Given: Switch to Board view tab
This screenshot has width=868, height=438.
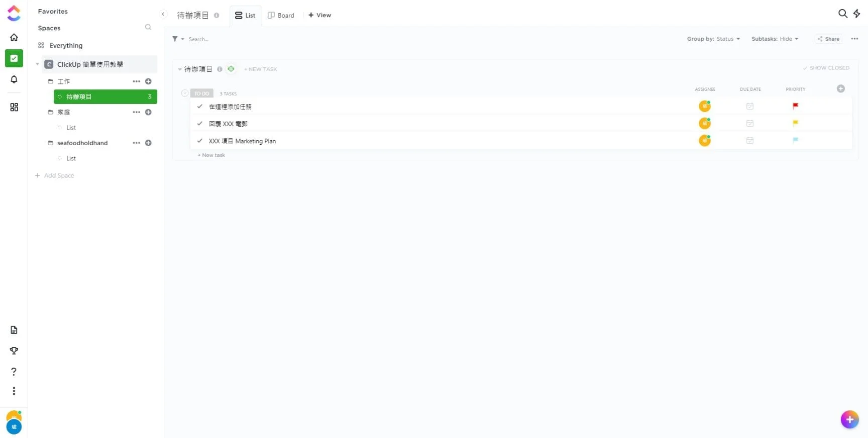Looking at the screenshot, I should (281, 16).
